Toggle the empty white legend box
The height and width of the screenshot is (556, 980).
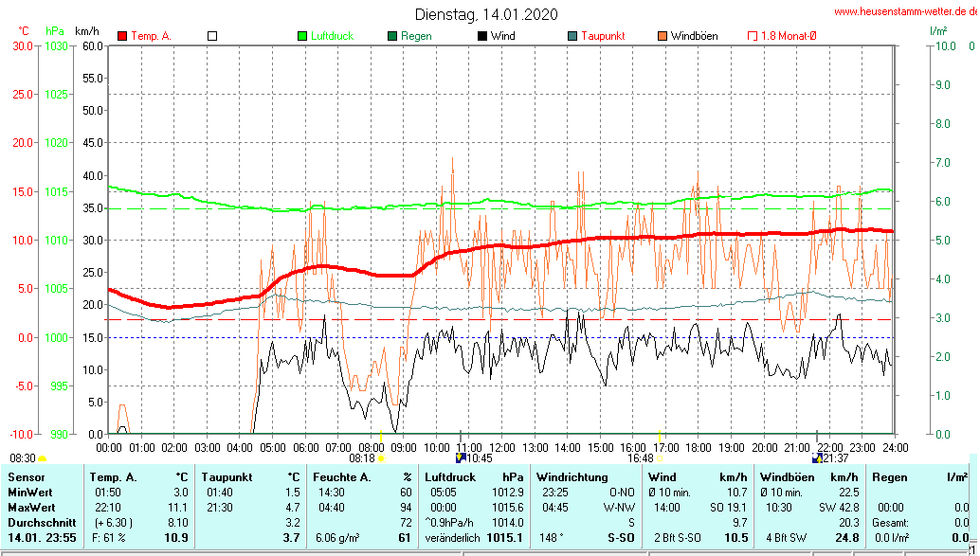point(212,36)
